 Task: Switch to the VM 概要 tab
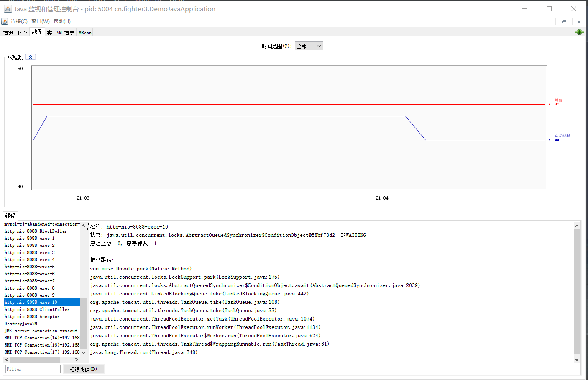tap(65, 33)
